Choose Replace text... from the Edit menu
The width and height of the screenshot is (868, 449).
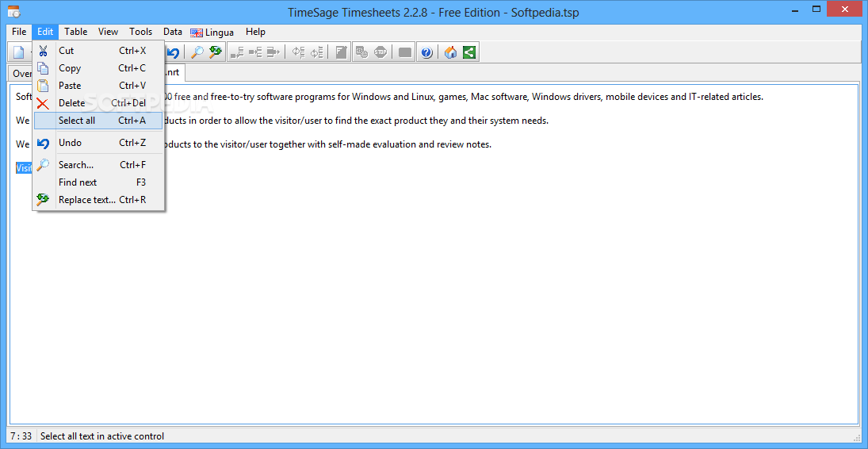coord(98,200)
